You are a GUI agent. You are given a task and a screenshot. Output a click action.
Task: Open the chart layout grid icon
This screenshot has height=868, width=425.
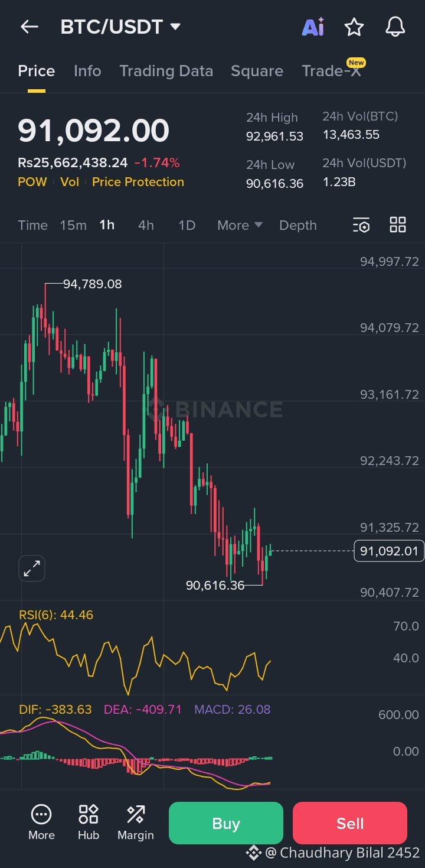(398, 225)
